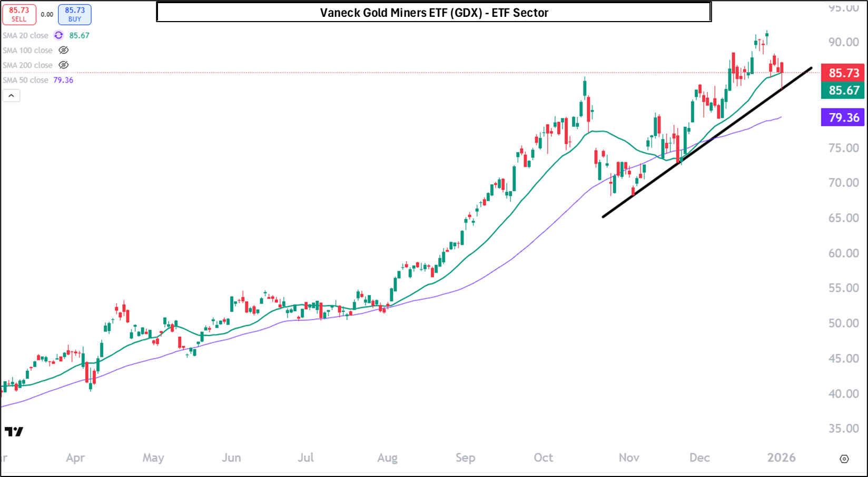The height and width of the screenshot is (477, 868).
Task: Open chart settings gear icon
Action: pos(844,459)
